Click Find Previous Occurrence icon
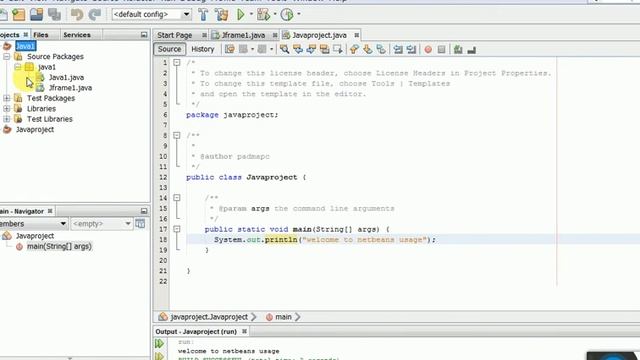 coord(298,49)
